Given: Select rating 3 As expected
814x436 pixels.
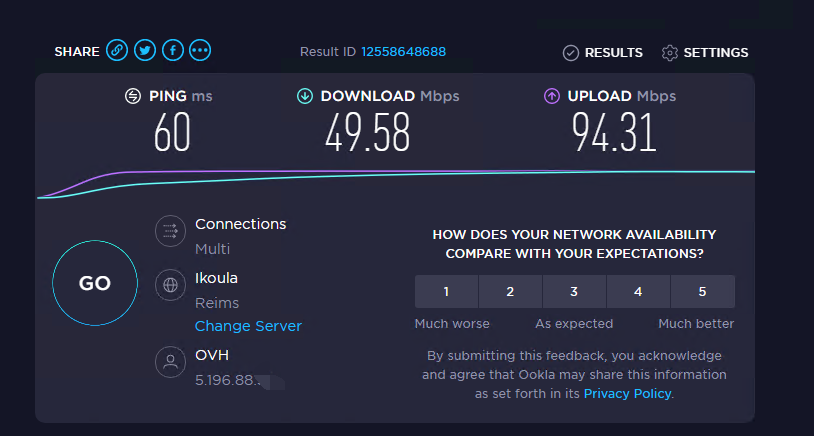Looking at the screenshot, I should 574,292.
